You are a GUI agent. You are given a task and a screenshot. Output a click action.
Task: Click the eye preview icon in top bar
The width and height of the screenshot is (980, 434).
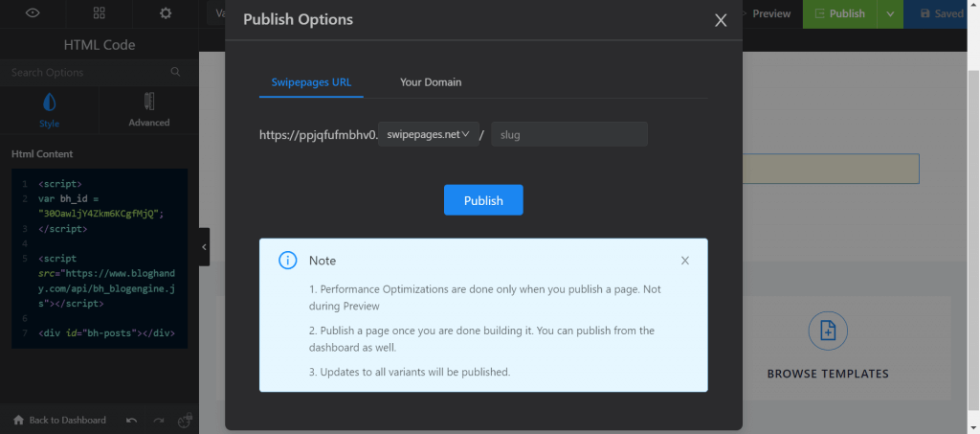point(33,13)
